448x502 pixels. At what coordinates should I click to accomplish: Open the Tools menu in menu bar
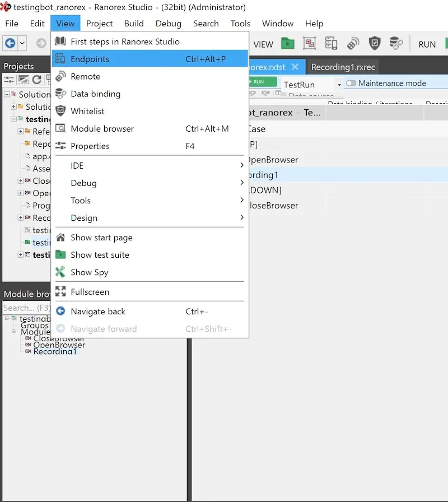click(x=240, y=24)
